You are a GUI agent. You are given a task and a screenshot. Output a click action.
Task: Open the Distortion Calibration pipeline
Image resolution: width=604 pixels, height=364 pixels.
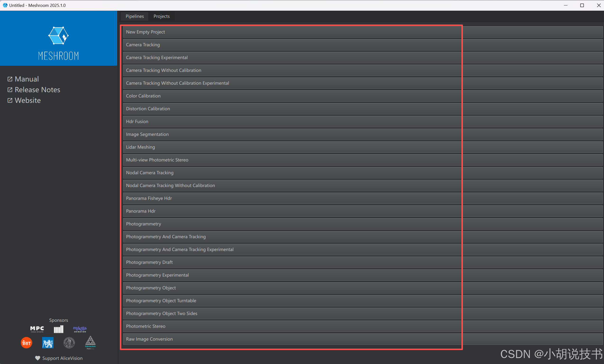[363, 109]
